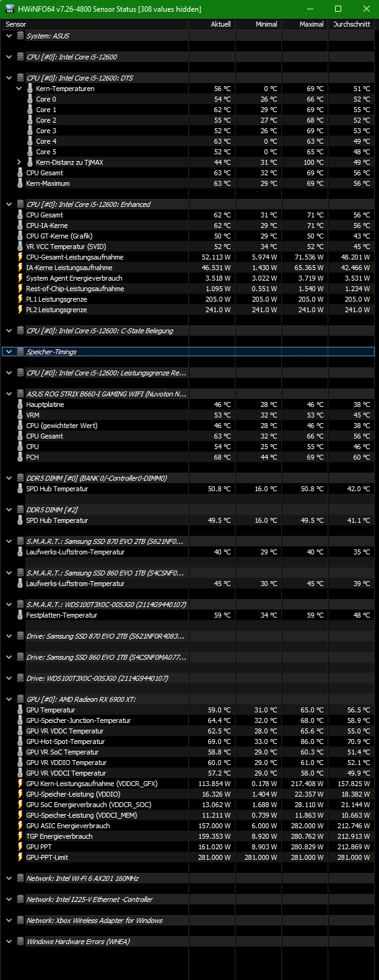Collapse ASUS ROG STRIX B660-I GAMING WIFI group
The width and height of the screenshot is (379, 980).
(x=9, y=394)
